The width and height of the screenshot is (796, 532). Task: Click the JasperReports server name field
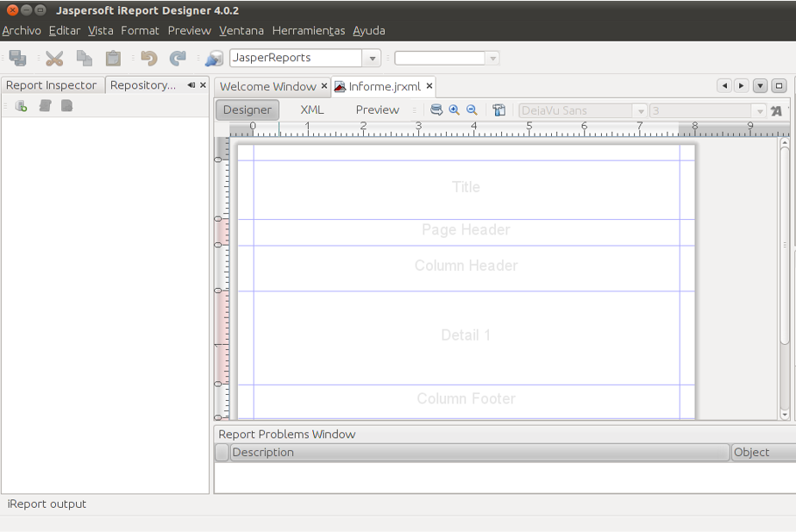pos(296,58)
